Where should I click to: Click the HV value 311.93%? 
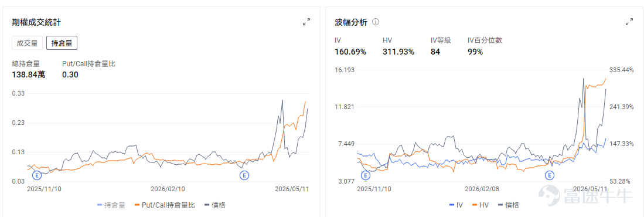click(x=398, y=52)
